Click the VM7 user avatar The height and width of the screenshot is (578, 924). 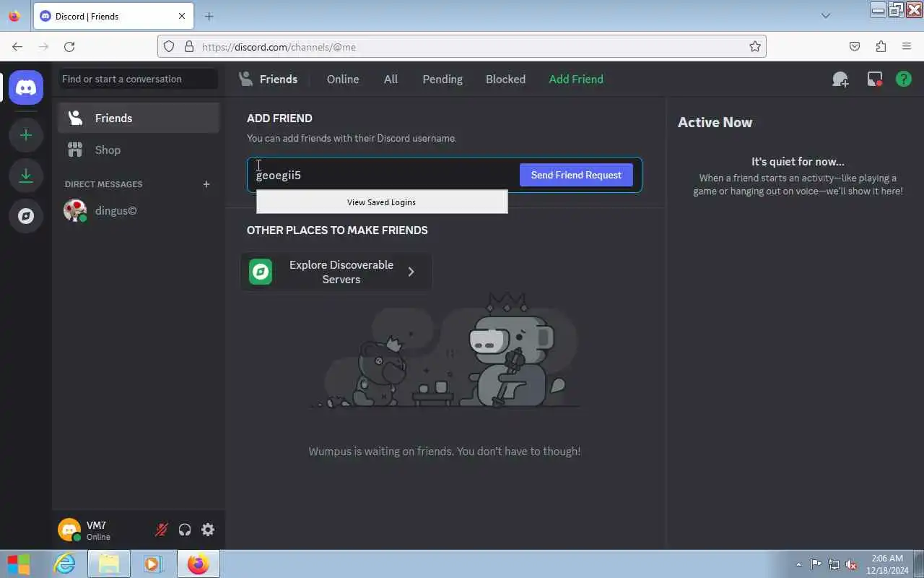[69, 530]
